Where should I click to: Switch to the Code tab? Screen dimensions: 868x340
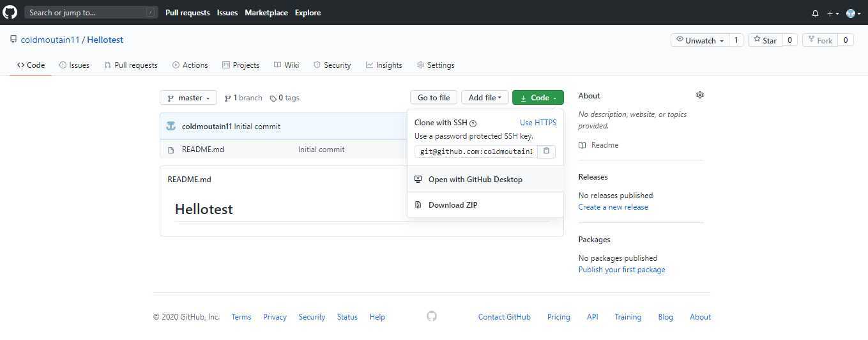pyautogui.click(x=31, y=65)
